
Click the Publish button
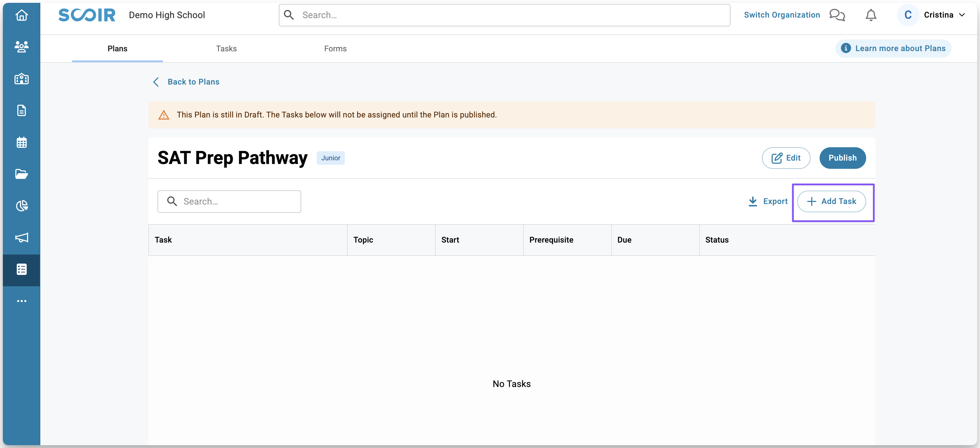(x=842, y=158)
